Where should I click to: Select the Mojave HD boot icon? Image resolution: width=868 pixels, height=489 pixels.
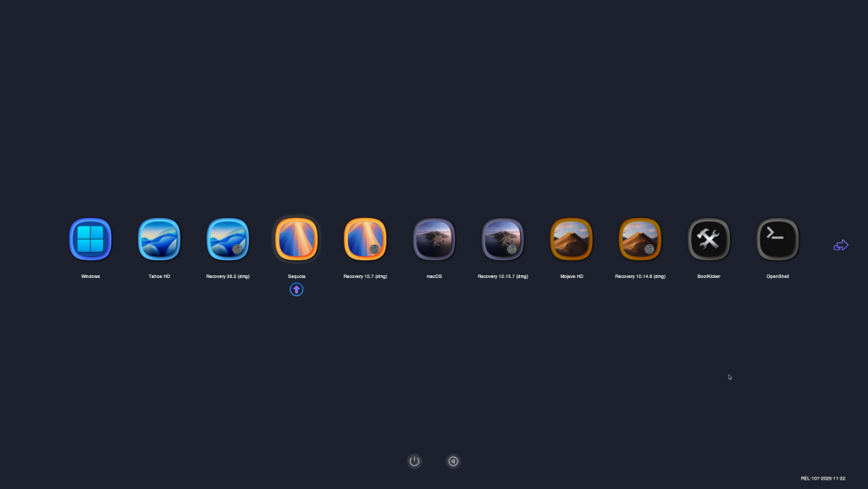571,239
